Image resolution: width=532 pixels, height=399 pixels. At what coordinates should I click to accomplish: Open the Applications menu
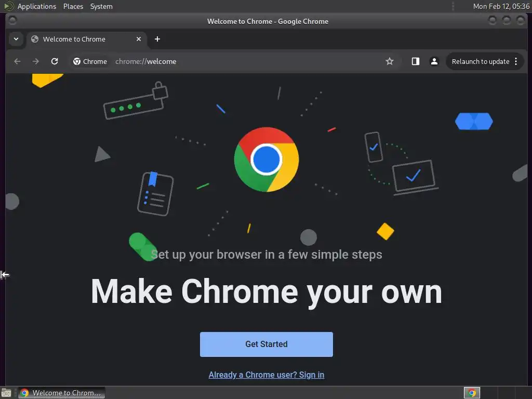[x=37, y=6]
